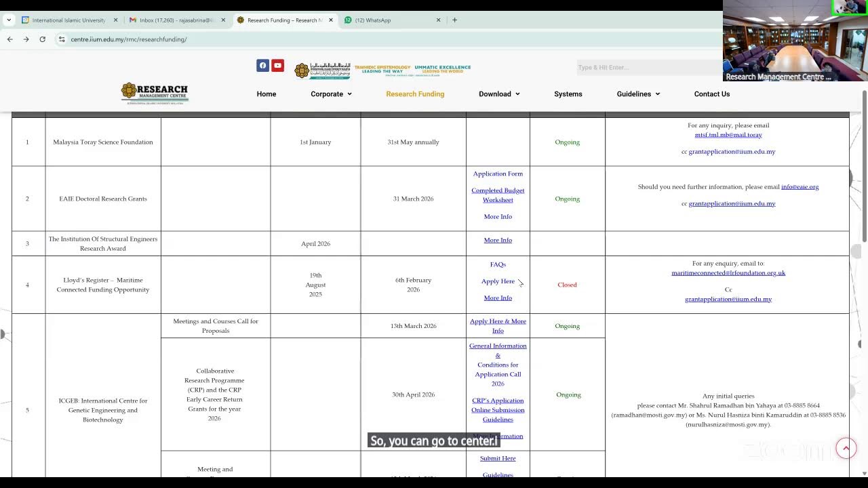Open the mtsf.tml.mb@mail.toray email link
The width and height of the screenshot is (868, 488).
pyautogui.click(x=728, y=135)
